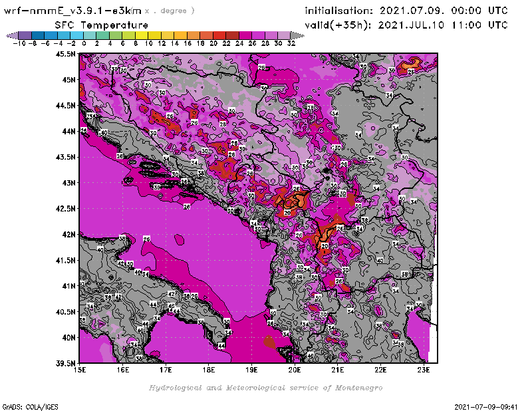Image resolution: width=532 pixels, height=411 pixels.
Task: Click the purple legend swatch between -10 and -8
Action: coord(25,35)
